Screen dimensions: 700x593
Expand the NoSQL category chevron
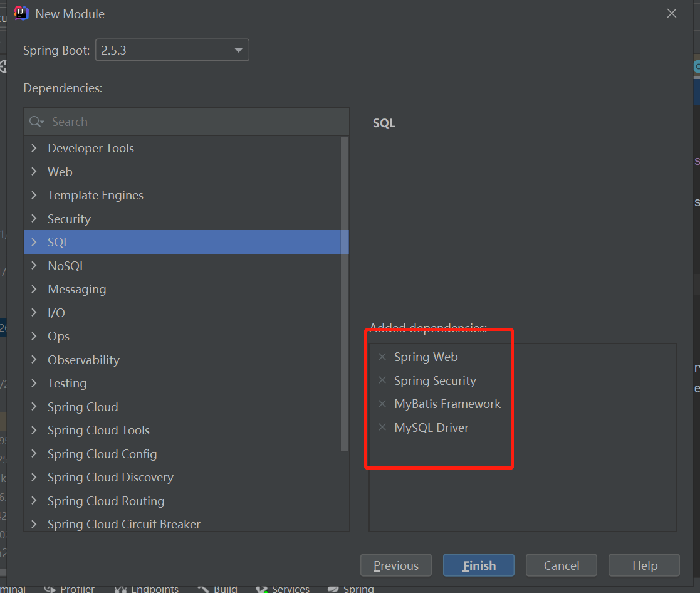coord(34,266)
